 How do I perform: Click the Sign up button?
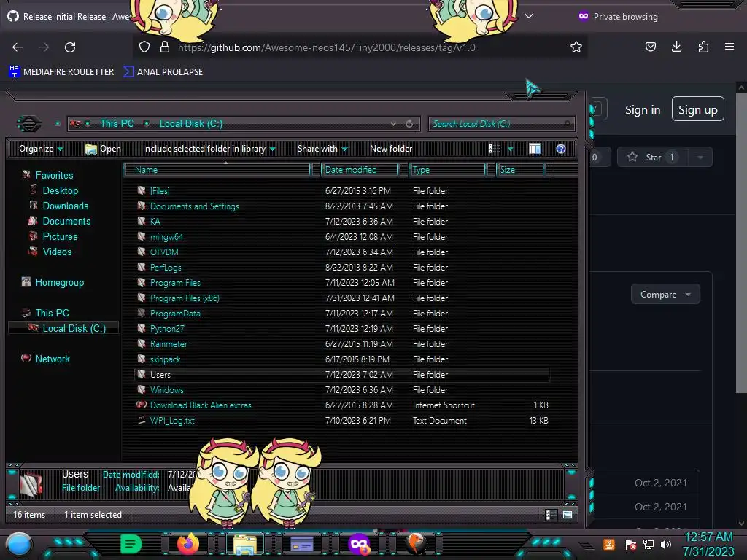pos(698,109)
